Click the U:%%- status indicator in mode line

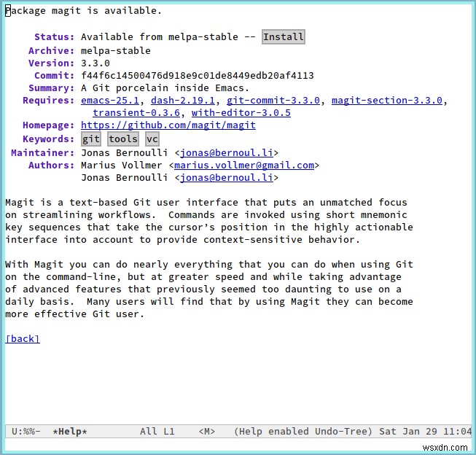coord(26,432)
